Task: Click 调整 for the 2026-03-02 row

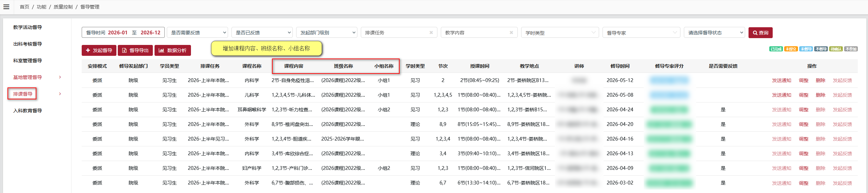Action: 804,183
